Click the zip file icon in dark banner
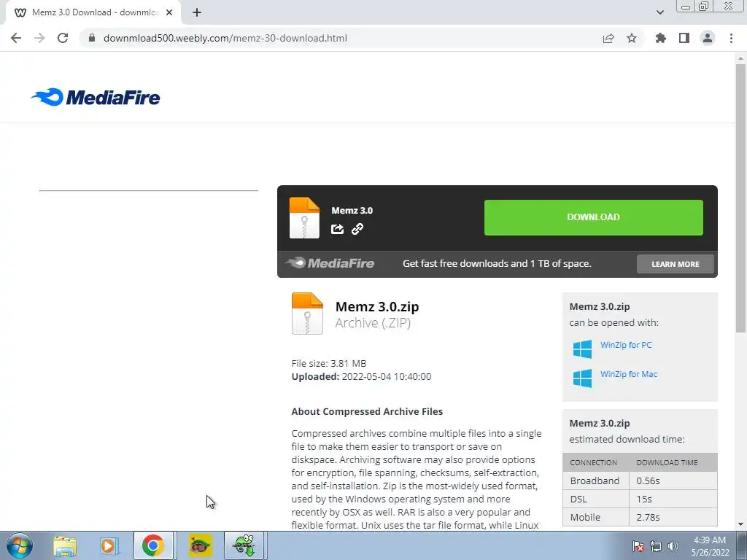 coord(304,217)
